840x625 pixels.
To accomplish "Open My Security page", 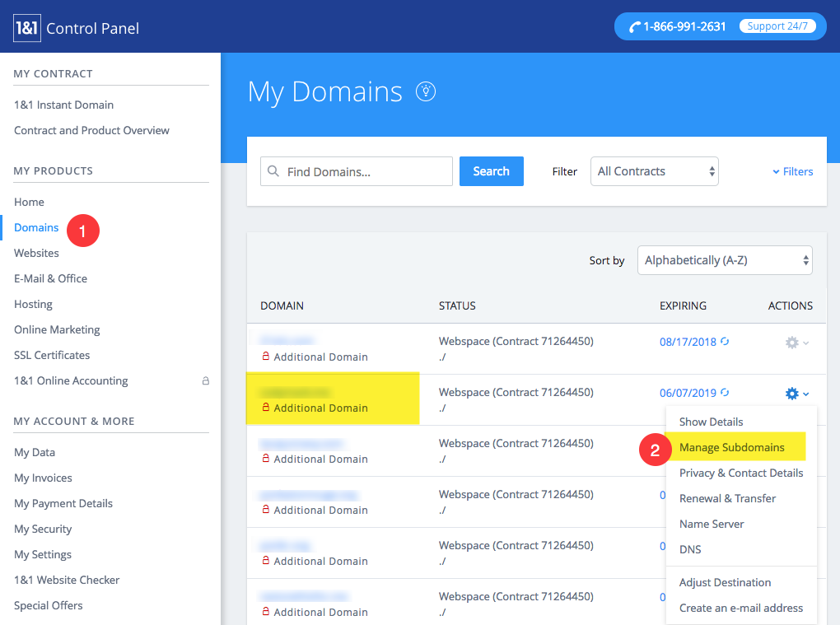I will pos(43,529).
